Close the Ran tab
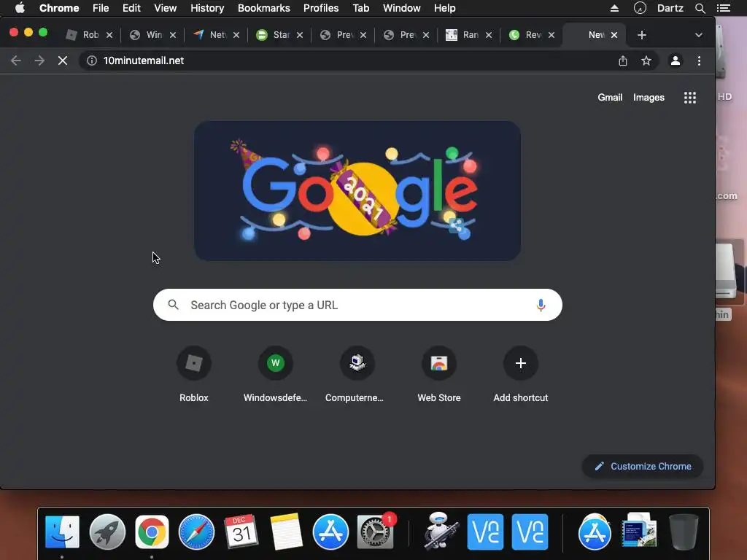Image resolution: width=747 pixels, height=560 pixels. click(488, 35)
